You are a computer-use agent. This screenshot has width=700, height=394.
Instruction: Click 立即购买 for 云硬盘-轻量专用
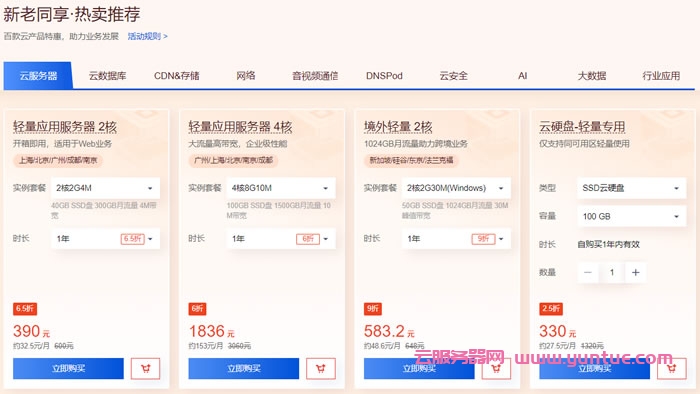[x=595, y=369]
